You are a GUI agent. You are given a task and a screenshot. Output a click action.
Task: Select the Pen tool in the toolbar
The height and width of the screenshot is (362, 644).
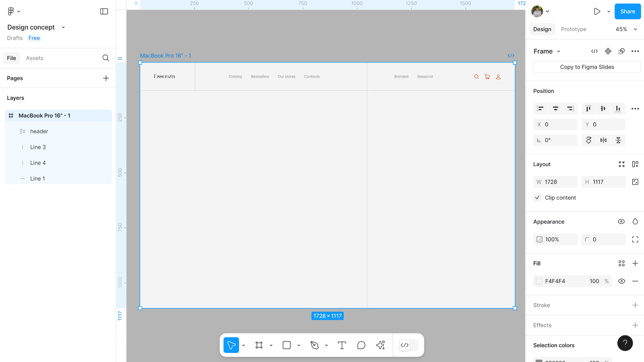pyautogui.click(x=315, y=345)
